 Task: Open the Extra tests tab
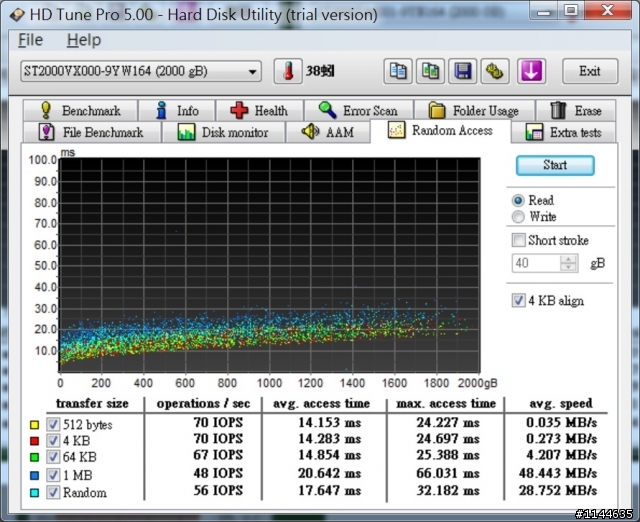tap(563, 132)
